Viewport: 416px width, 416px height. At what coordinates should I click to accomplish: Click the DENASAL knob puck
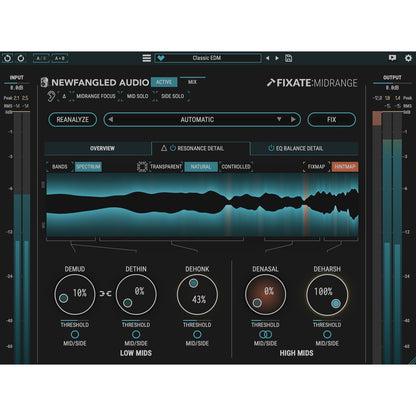pos(257,303)
